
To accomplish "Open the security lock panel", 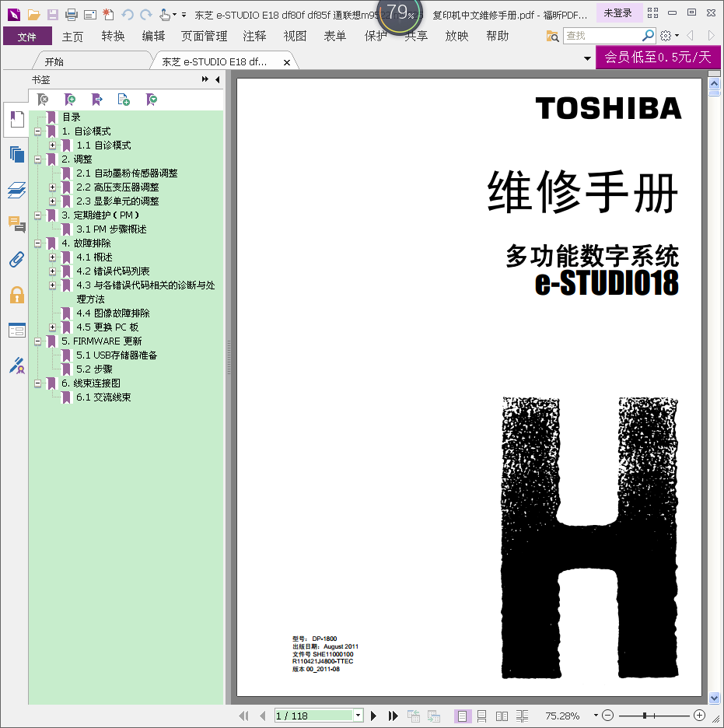I will tap(17, 295).
